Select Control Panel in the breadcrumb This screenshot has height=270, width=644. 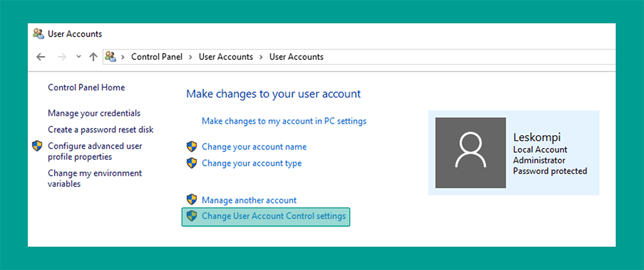tap(156, 57)
